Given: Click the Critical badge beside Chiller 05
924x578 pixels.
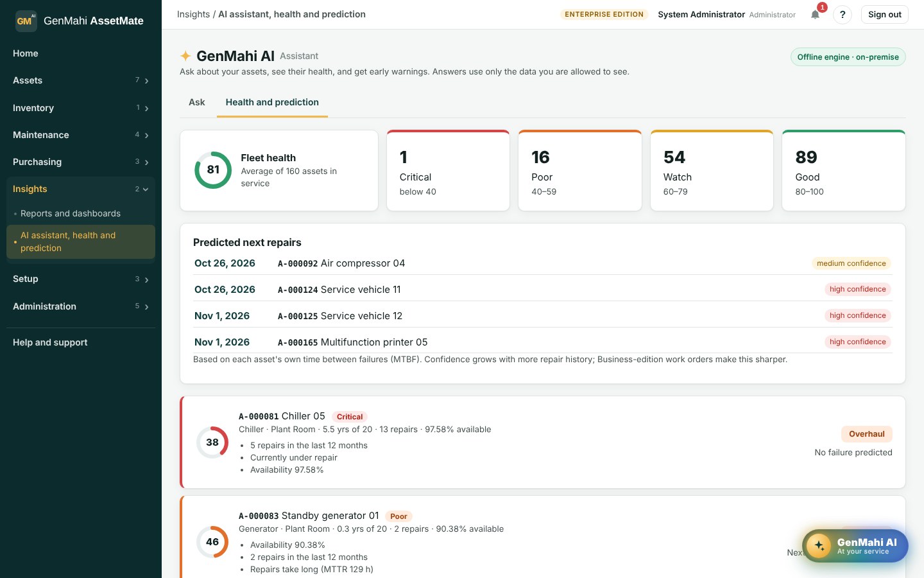Looking at the screenshot, I should pos(350,417).
